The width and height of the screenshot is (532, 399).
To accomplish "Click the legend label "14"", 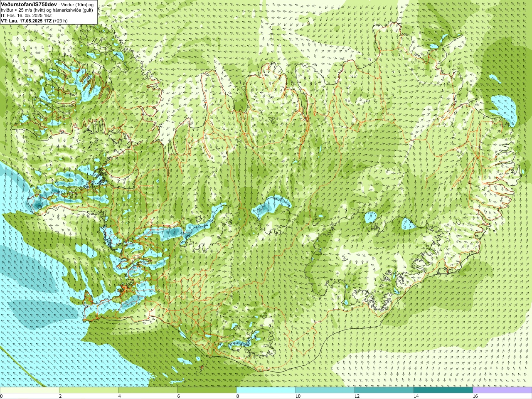I will [x=416, y=396].
